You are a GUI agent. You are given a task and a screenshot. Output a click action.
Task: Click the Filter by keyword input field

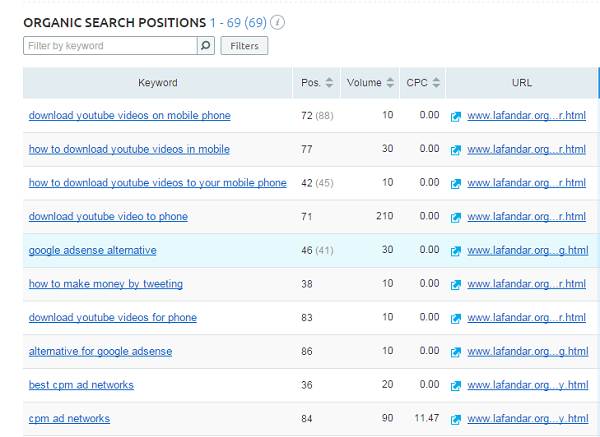click(110, 46)
